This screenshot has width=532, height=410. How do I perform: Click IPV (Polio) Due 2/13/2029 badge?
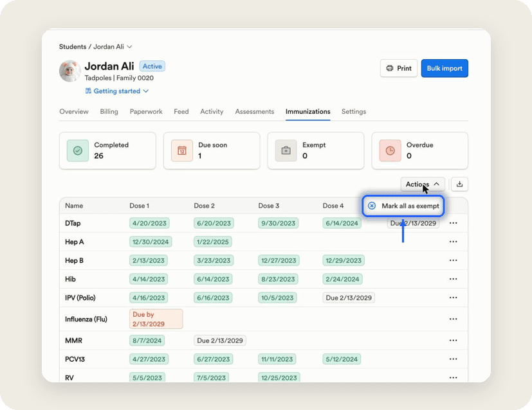349,298
